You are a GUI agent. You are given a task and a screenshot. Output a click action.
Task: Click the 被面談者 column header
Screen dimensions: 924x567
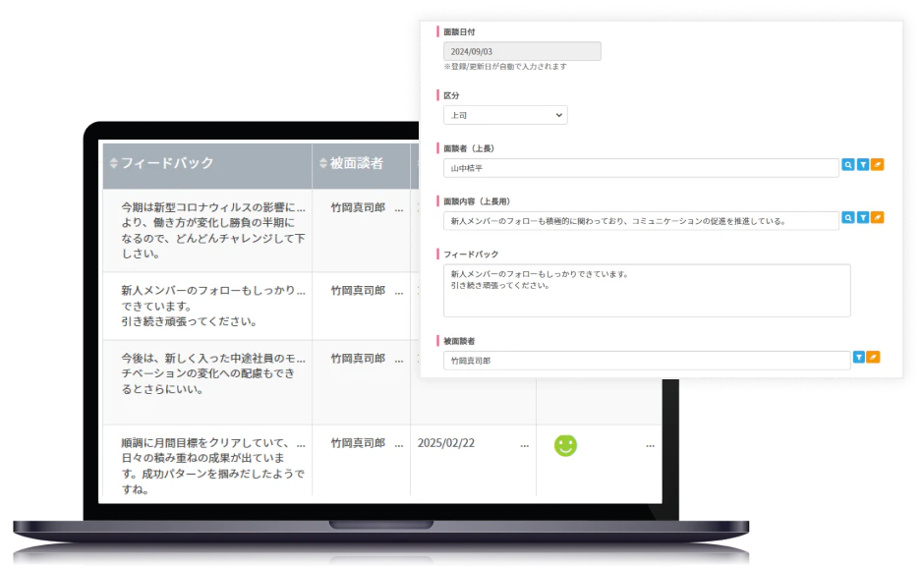361,166
